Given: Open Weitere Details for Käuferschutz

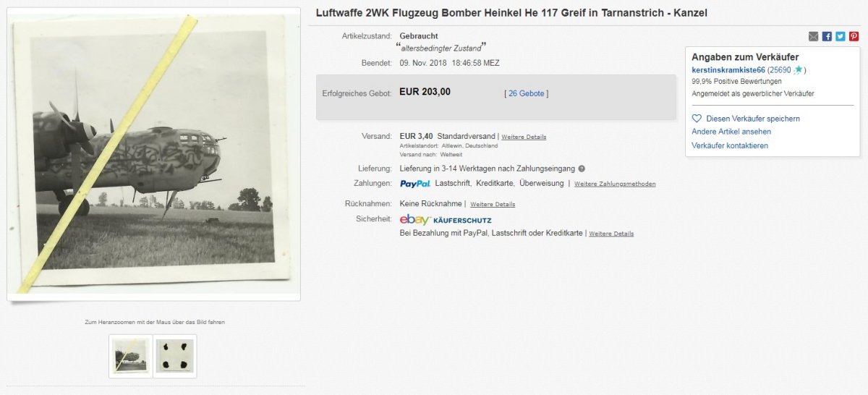Looking at the screenshot, I should coord(611,234).
